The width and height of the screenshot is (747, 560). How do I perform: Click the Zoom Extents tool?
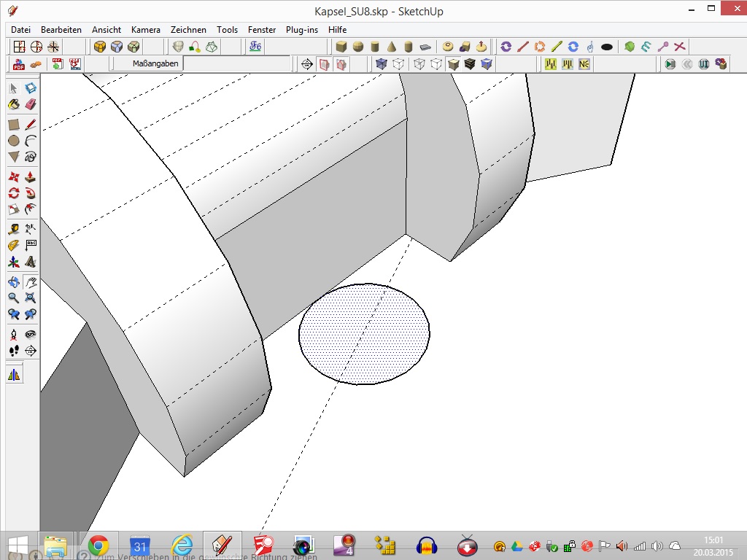coord(31,298)
